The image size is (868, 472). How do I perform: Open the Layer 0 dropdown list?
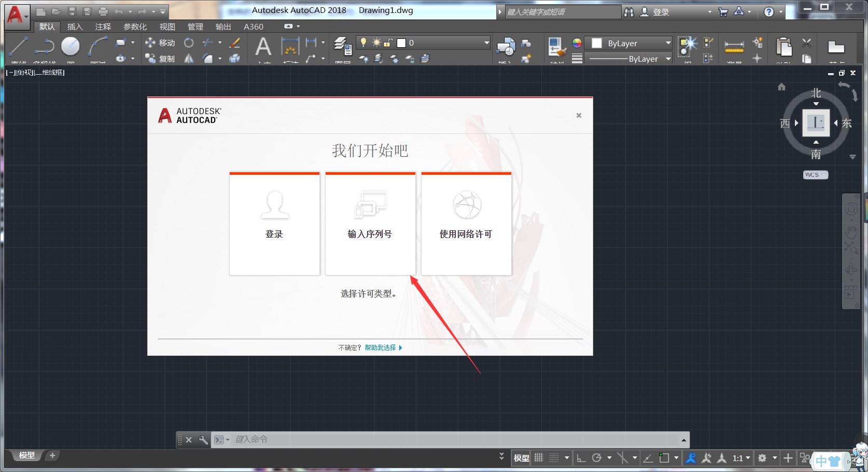pyautogui.click(x=486, y=43)
